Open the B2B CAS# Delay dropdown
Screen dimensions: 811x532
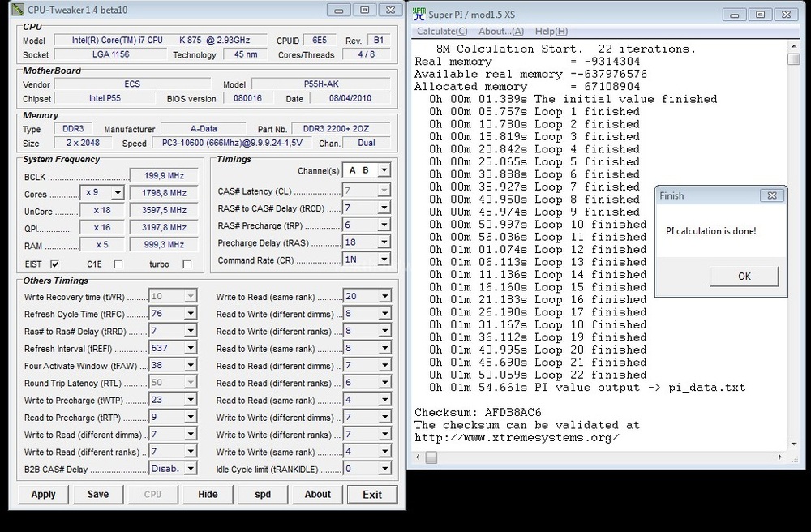(x=191, y=469)
